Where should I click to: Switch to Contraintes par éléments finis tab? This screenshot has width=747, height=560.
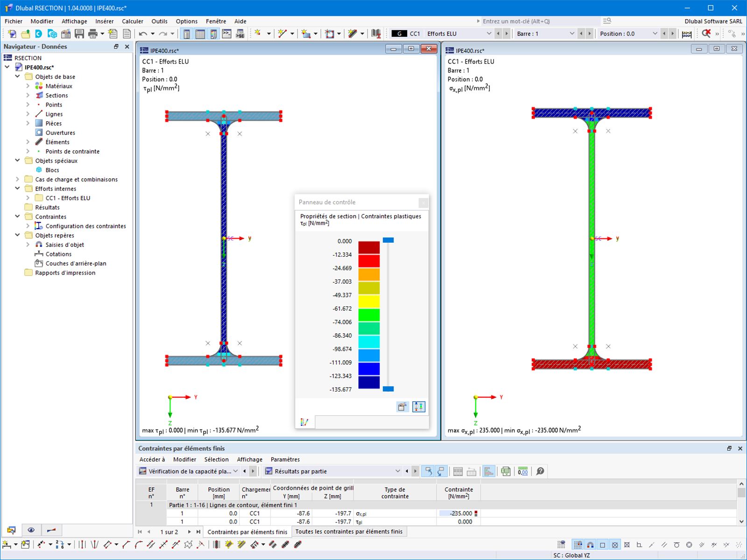click(x=247, y=532)
